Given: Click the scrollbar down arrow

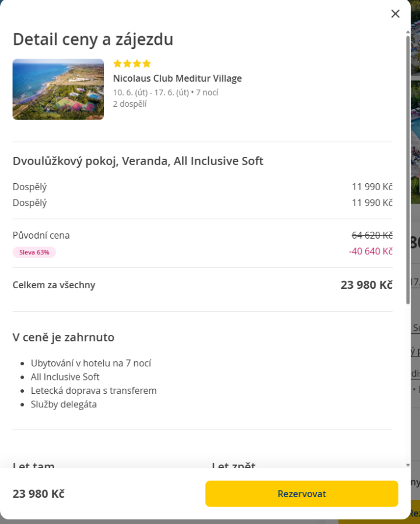Looking at the screenshot, I should [x=408, y=465].
